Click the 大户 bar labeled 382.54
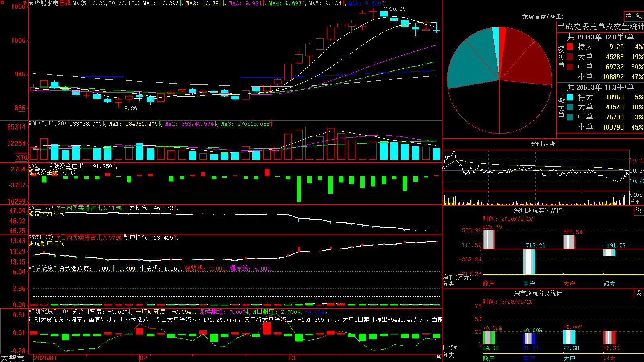Viewport: 644px width, 362px height. tap(569, 242)
